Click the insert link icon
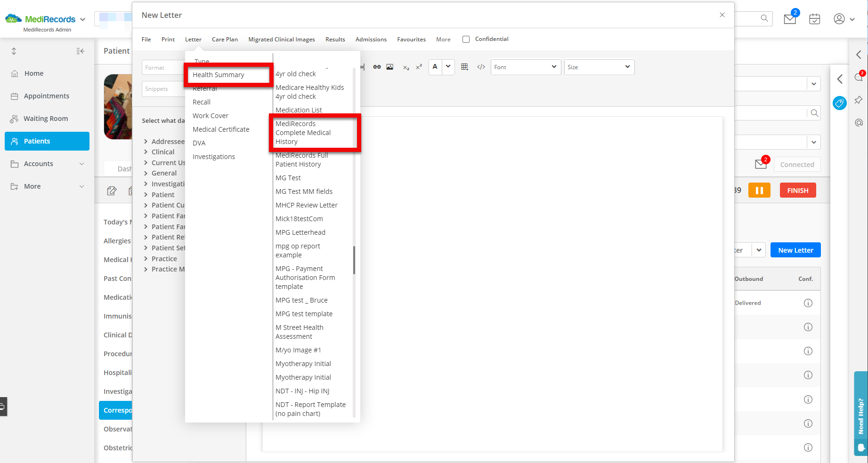The width and height of the screenshot is (868, 463). point(377,67)
